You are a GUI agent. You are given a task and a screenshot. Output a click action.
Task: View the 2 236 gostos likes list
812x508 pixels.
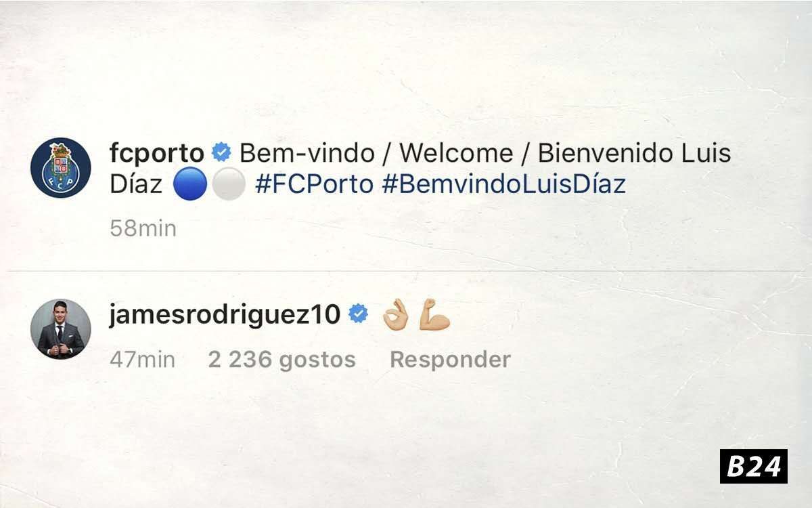tap(281, 360)
